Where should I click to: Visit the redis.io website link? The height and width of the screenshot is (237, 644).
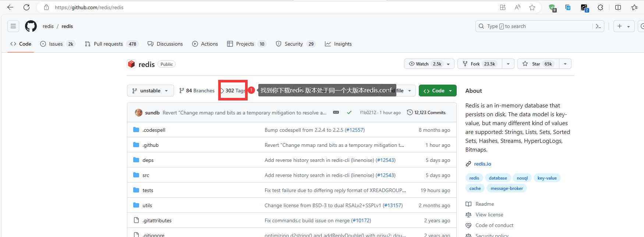click(482, 164)
